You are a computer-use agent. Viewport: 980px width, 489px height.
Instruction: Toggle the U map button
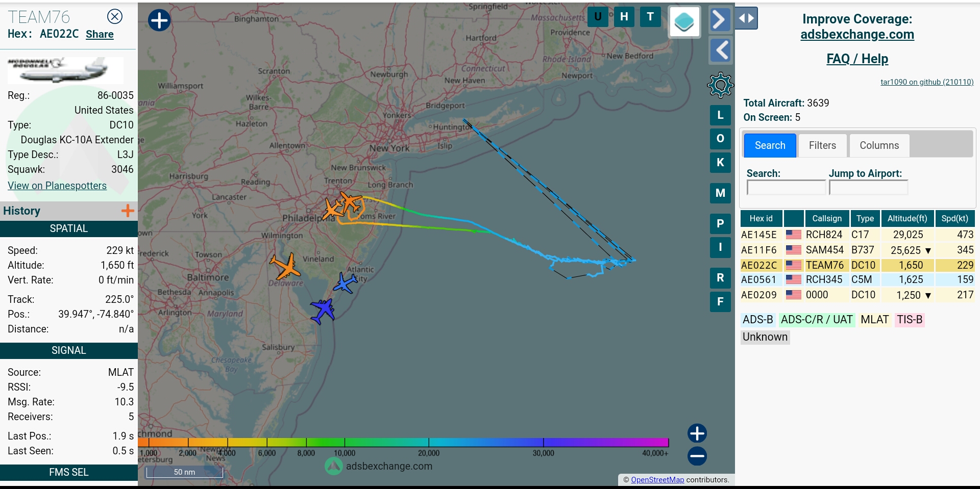click(598, 17)
